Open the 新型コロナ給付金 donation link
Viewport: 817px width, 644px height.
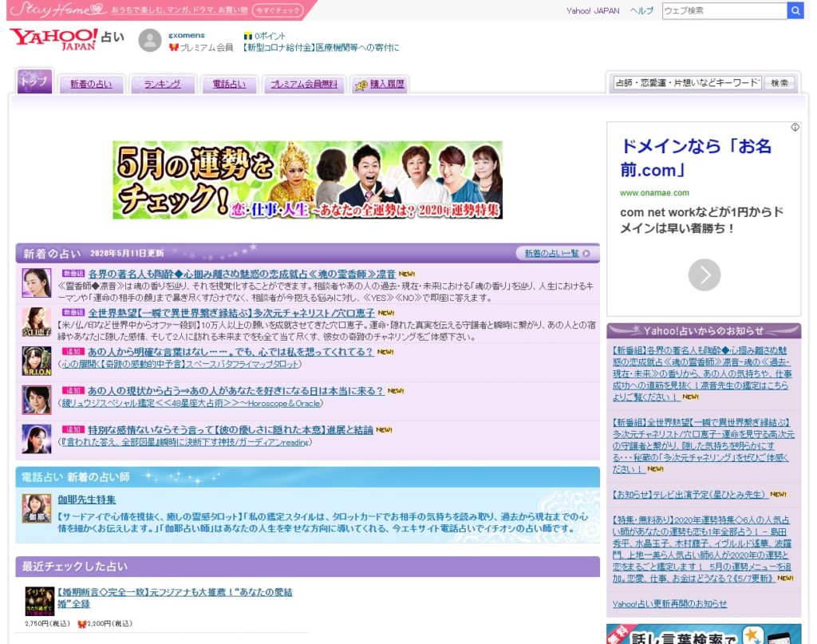[x=320, y=47]
